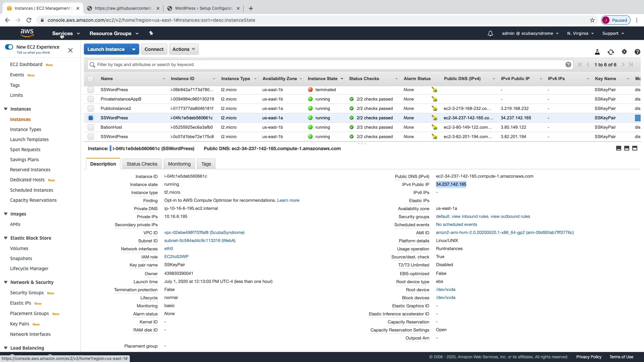Click the pin shortcut icon in navbar

[x=151, y=33]
